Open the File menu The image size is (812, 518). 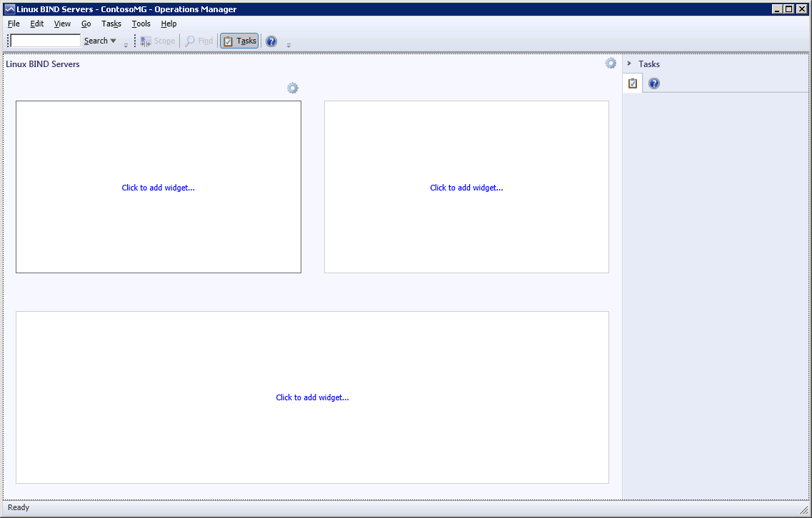point(14,24)
